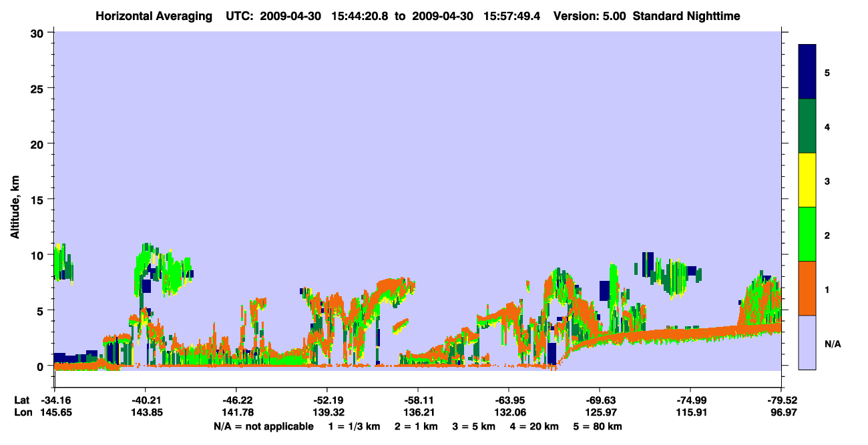Click latitude value '-58.11'
This screenshot has height=445, width=868.
[x=418, y=400]
